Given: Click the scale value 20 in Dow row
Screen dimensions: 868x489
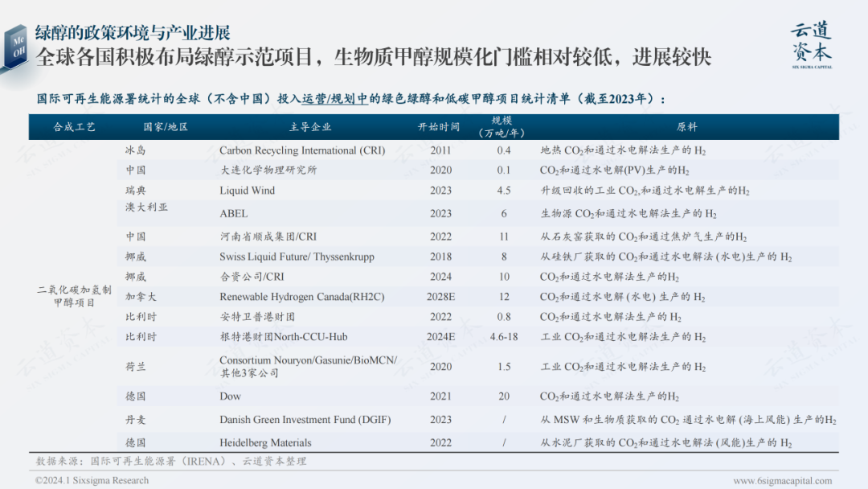Looking at the screenshot, I should 504,396.
